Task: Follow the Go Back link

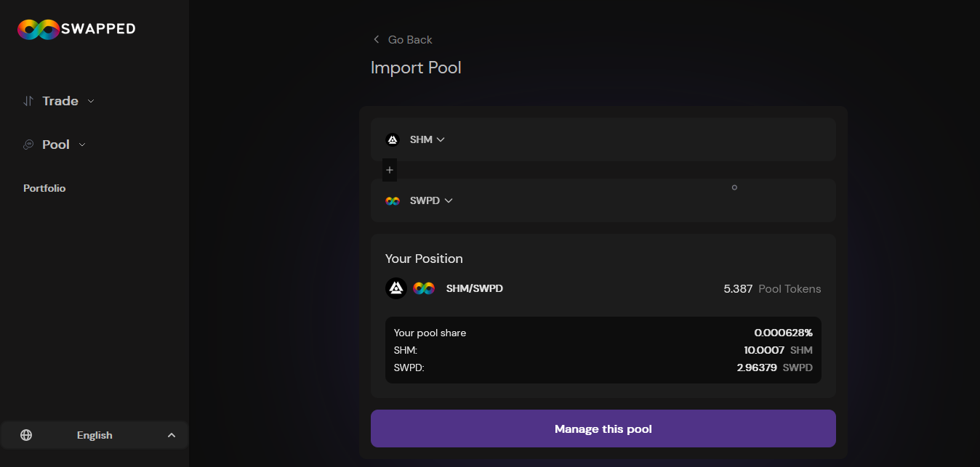Action: tap(410, 39)
